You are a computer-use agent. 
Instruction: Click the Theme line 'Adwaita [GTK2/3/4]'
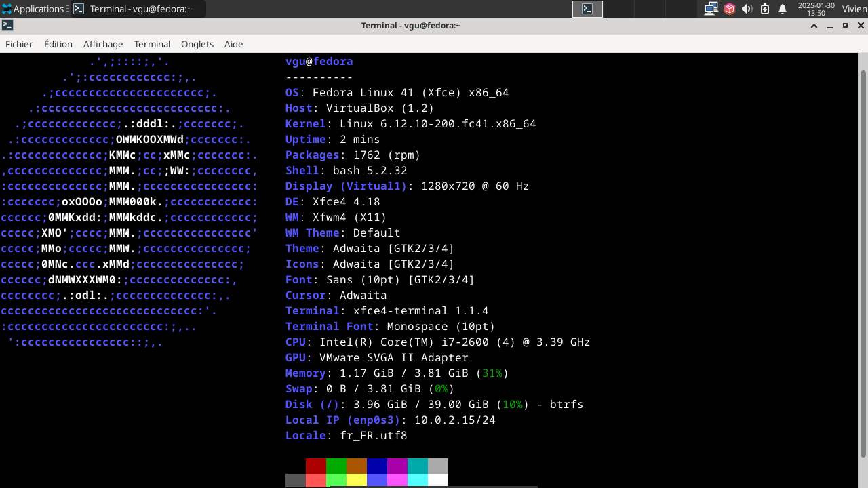click(x=370, y=248)
